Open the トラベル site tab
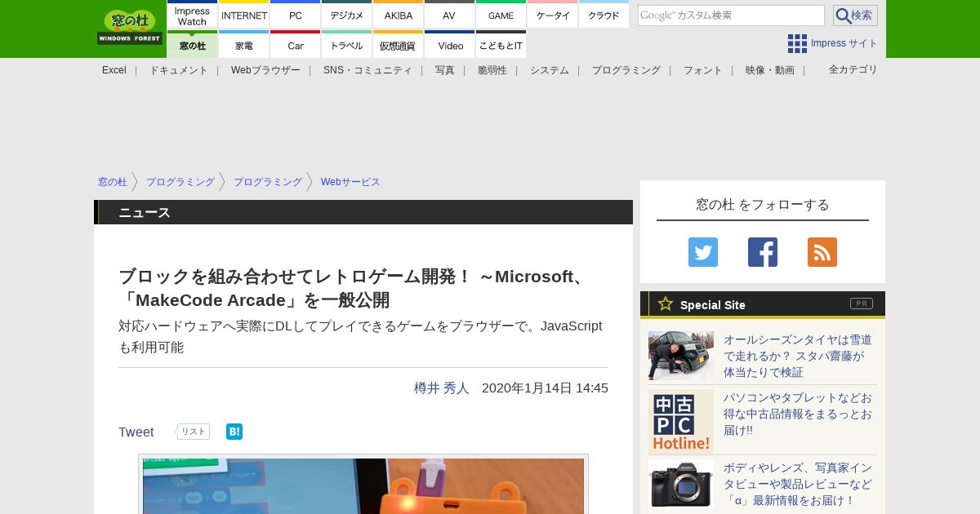 pyautogui.click(x=347, y=45)
